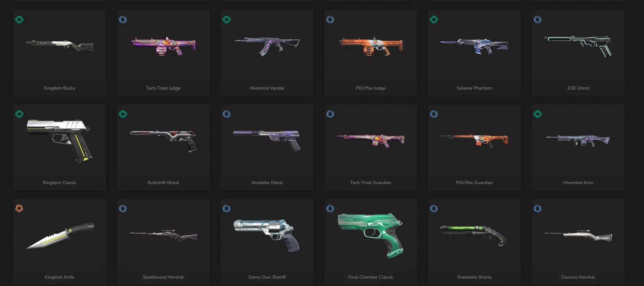The image size is (644, 286).
Task: Click the Spellbound Marshal name text
Action: (x=163, y=277)
